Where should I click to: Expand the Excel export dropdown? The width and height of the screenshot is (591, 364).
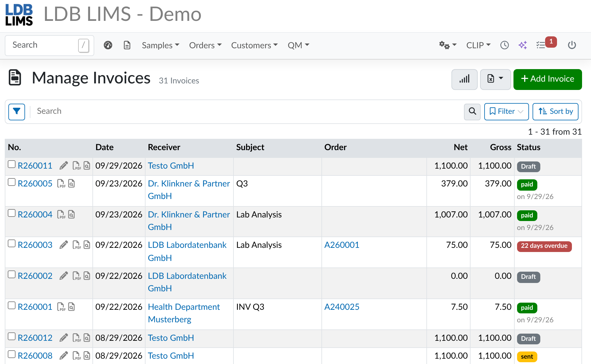point(495,79)
